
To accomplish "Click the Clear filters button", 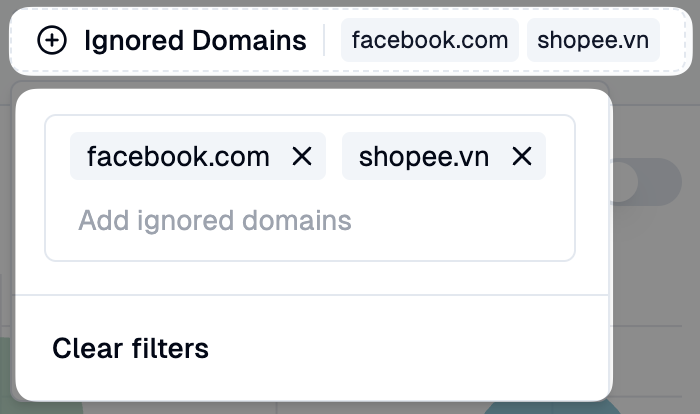I will click(x=130, y=348).
